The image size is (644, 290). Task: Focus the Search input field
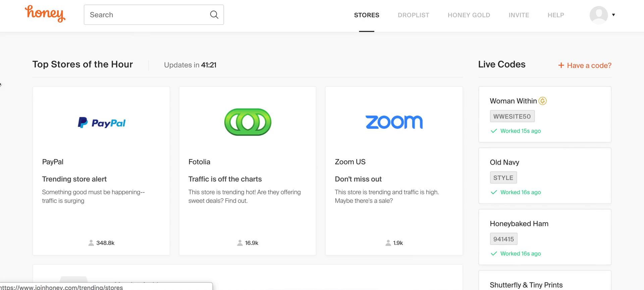154,15
